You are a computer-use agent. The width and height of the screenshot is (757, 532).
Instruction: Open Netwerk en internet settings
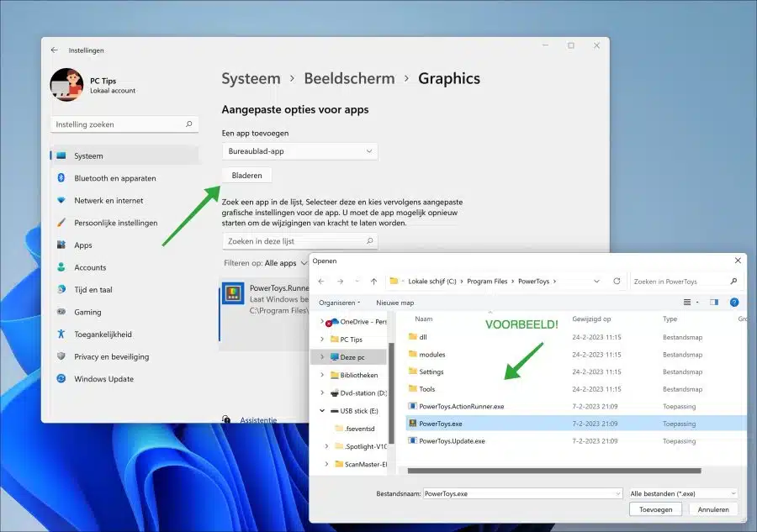[x=124, y=200]
